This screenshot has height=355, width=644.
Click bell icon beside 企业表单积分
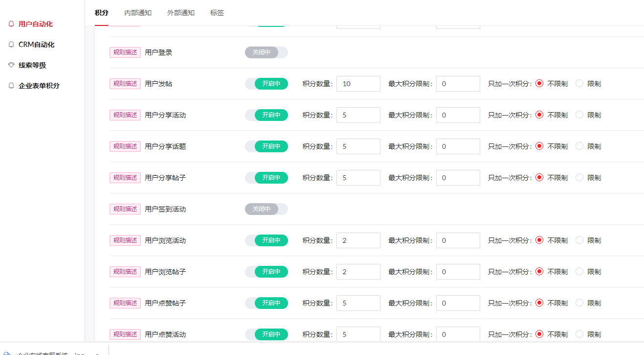click(11, 86)
